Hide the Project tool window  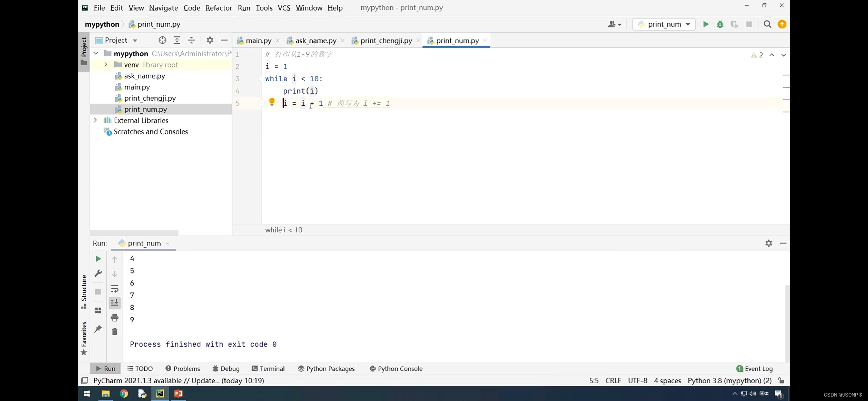click(x=224, y=40)
